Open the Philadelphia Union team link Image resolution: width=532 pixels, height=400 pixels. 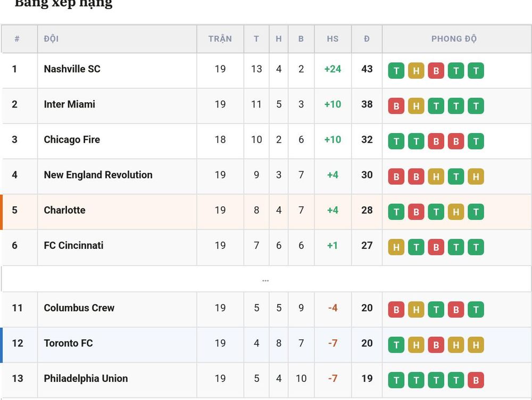pos(86,378)
